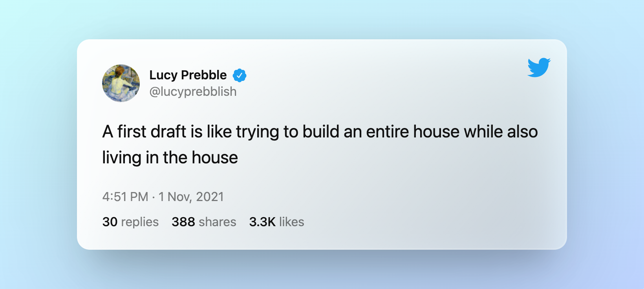Open Lucy Prebble's profile avatar
Image resolution: width=644 pixels, height=289 pixels.
[x=121, y=83]
